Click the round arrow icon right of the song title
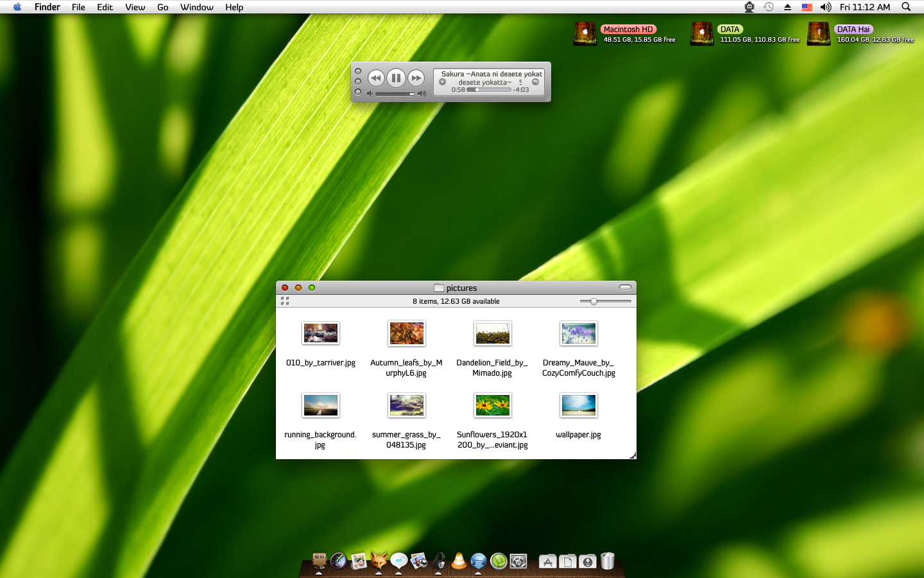924x578 pixels. (x=535, y=82)
